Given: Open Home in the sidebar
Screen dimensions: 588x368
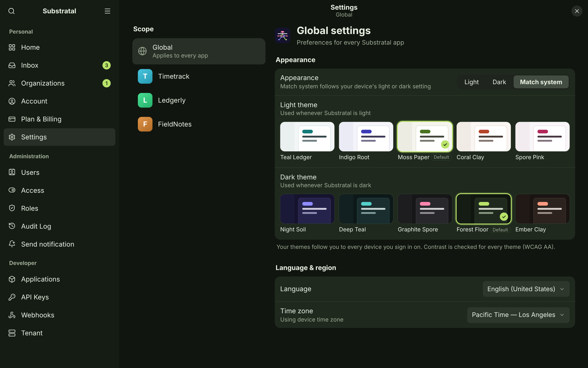Looking at the screenshot, I should click(x=59, y=47).
